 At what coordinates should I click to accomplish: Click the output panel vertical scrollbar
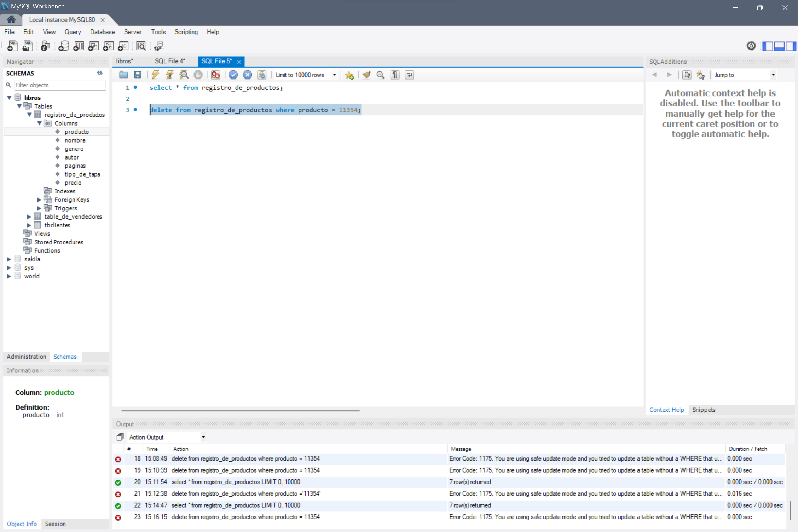click(791, 510)
